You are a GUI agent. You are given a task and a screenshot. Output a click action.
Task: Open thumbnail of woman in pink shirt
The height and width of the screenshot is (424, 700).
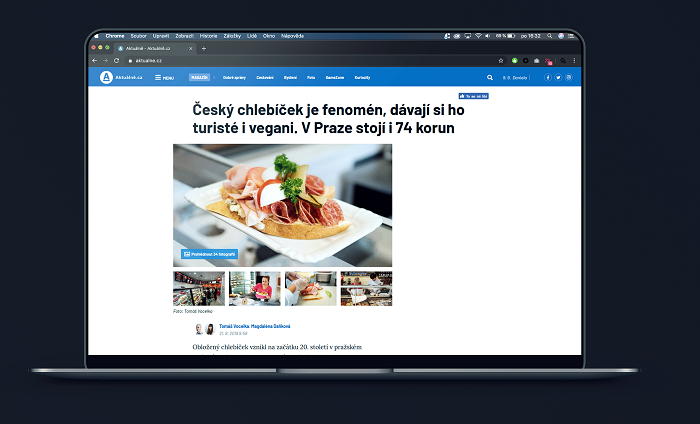tap(254, 288)
